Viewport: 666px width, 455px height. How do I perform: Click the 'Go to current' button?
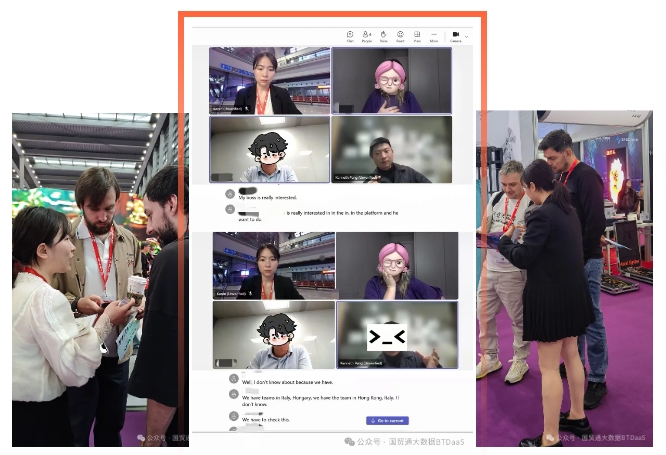click(x=387, y=421)
